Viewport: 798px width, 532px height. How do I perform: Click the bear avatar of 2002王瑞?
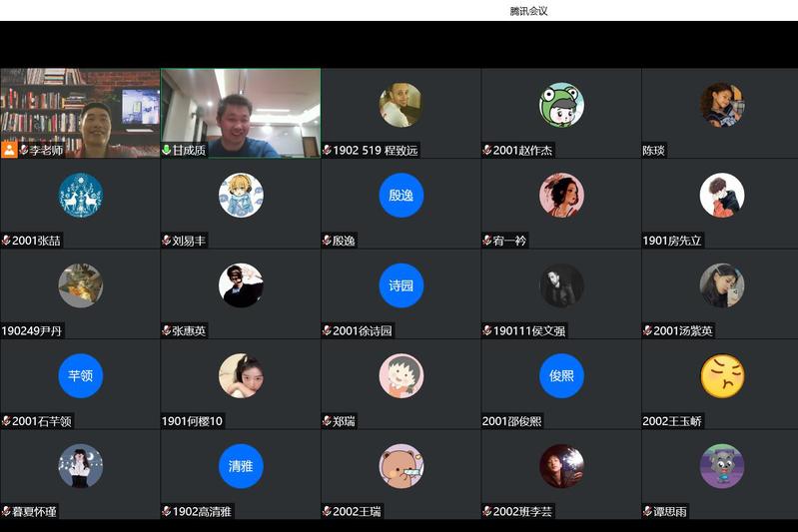pos(400,466)
